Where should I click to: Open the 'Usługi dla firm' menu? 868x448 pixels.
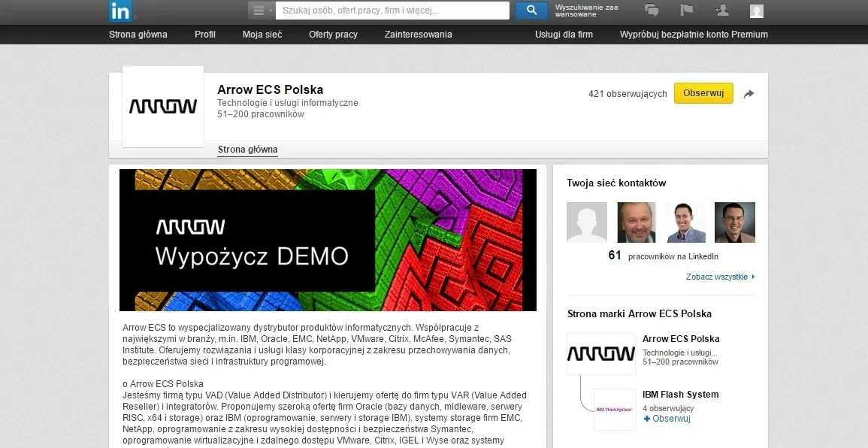tap(564, 35)
